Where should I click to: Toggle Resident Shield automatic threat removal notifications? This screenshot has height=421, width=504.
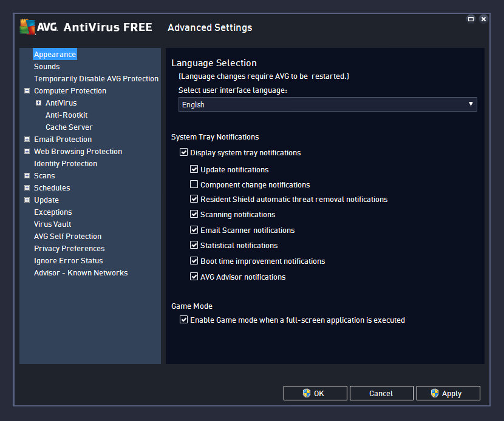click(194, 199)
